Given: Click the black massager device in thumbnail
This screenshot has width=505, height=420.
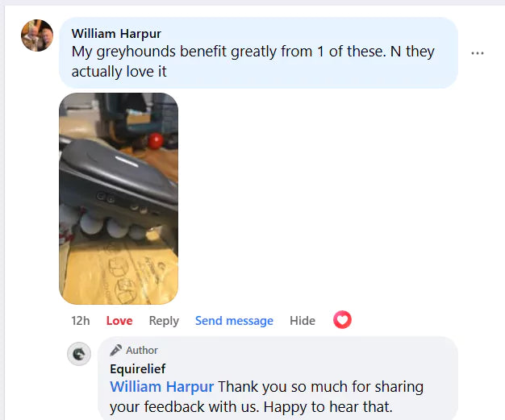Looking at the screenshot, I should click(x=119, y=184).
